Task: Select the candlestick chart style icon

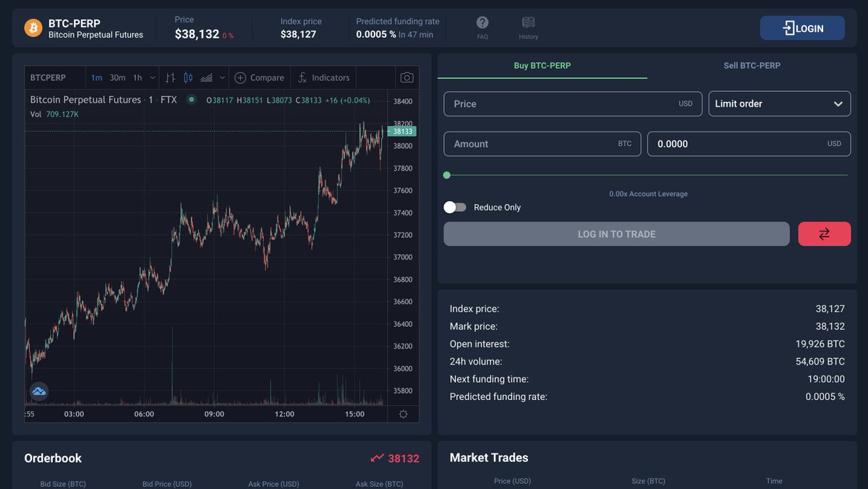Action: pos(188,77)
